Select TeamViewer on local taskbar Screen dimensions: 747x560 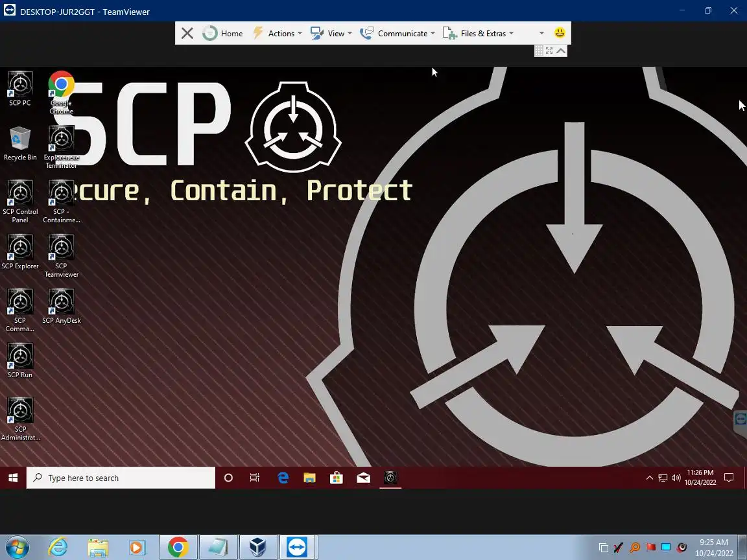tap(298, 547)
